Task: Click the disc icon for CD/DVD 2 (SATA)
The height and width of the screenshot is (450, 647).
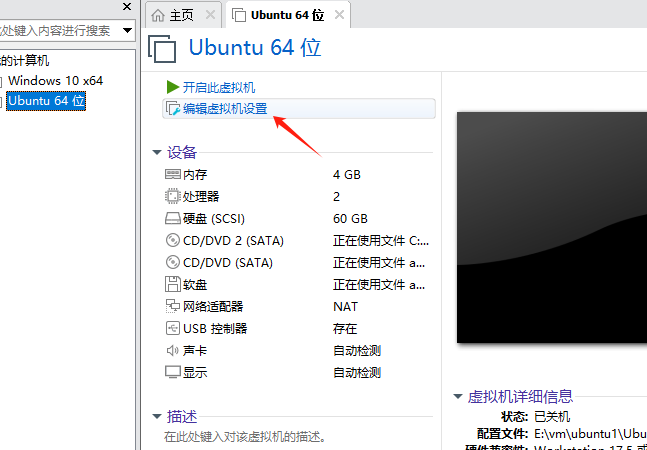Action: tap(172, 240)
